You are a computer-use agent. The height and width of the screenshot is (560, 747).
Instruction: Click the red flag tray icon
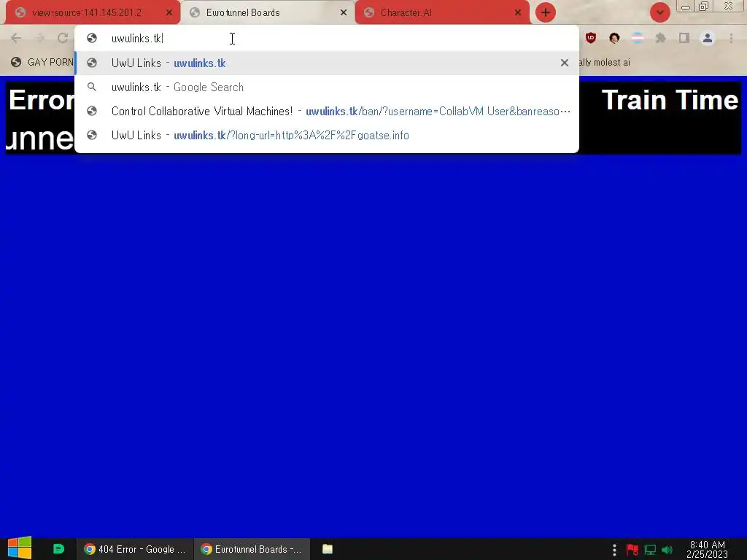coord(632,550)
